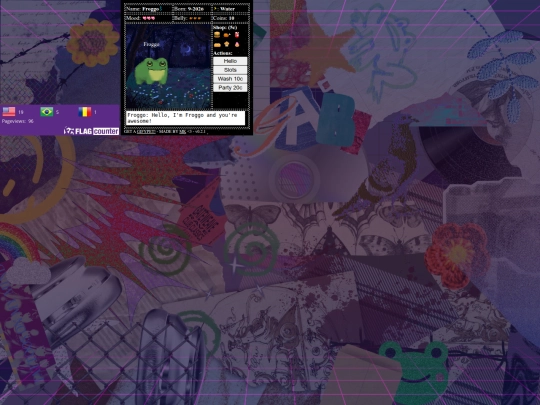Screen dimensions: 540x405
Task: Open the Flag Counter logo link
Action: tap(91, 131)
